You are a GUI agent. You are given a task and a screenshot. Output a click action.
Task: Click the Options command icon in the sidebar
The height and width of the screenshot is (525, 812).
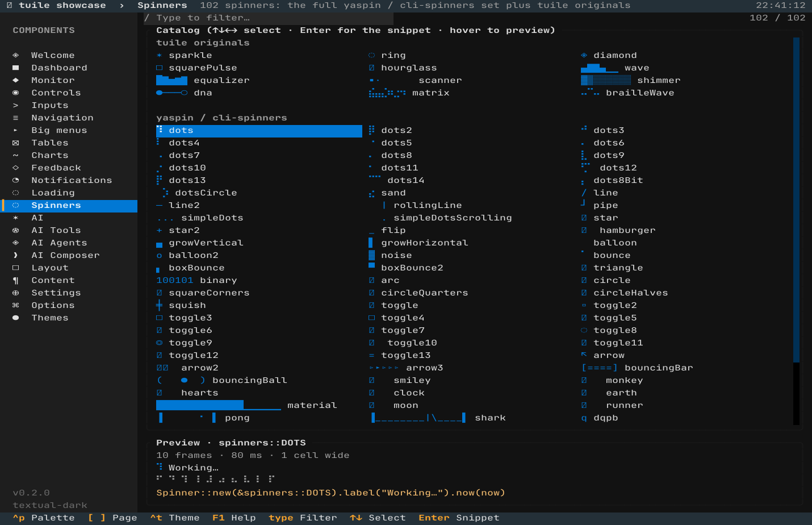(15, 305)
